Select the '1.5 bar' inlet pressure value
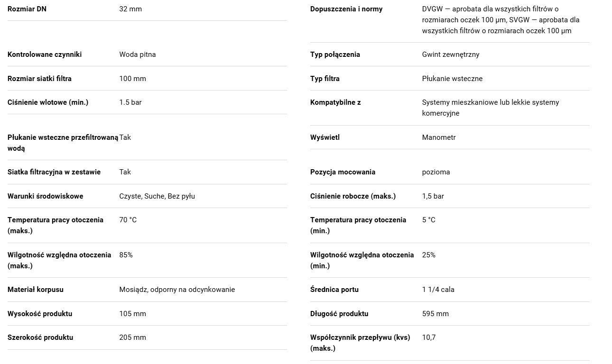This screenshot has width=612, height=364. tap(130, 102)
